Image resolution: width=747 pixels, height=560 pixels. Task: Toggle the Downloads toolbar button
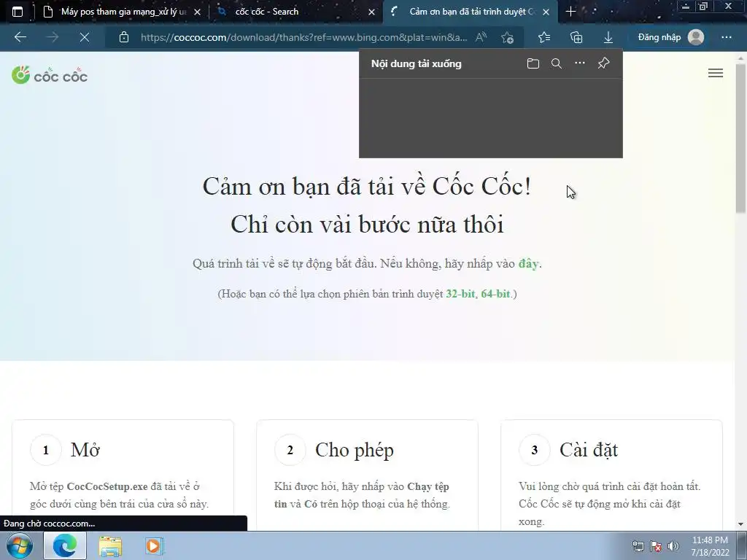[608, 37]
